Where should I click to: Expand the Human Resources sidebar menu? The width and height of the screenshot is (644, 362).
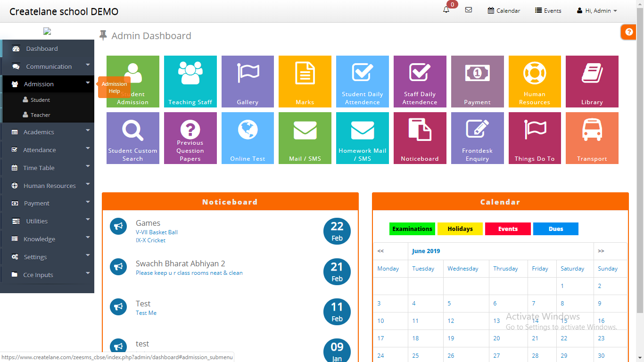pos(47,186)
